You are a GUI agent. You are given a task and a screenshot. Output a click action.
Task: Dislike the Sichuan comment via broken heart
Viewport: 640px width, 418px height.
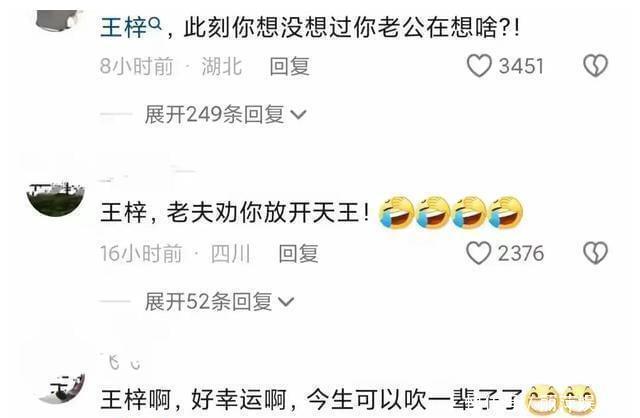click(596, 253)
